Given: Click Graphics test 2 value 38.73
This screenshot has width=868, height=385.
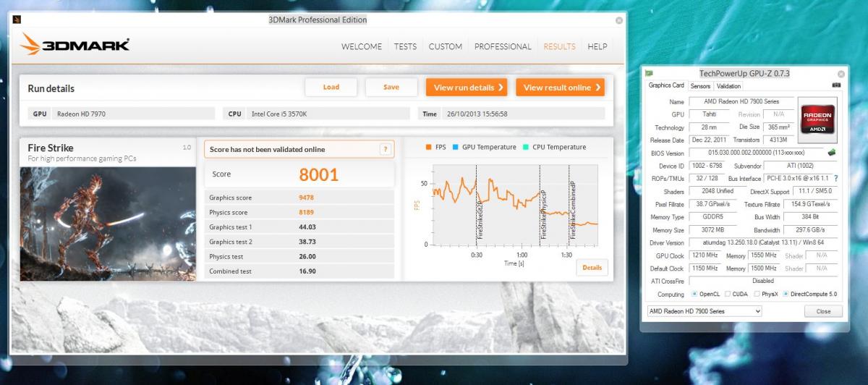Looking at the screenshot, I should click(x=308, y=242).
